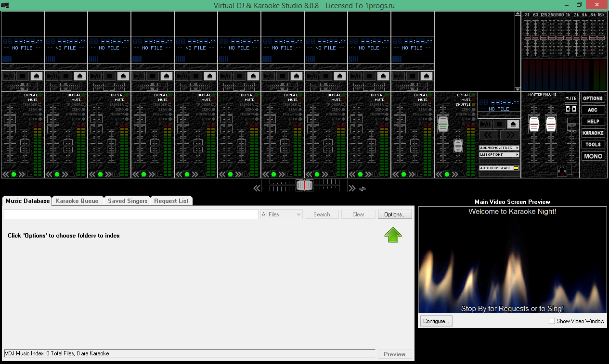The width and height of the screenshot is (609, 364).
Task: Expand the ADD/REMOVE FILES menu
Action: click(x=499, y=148)
